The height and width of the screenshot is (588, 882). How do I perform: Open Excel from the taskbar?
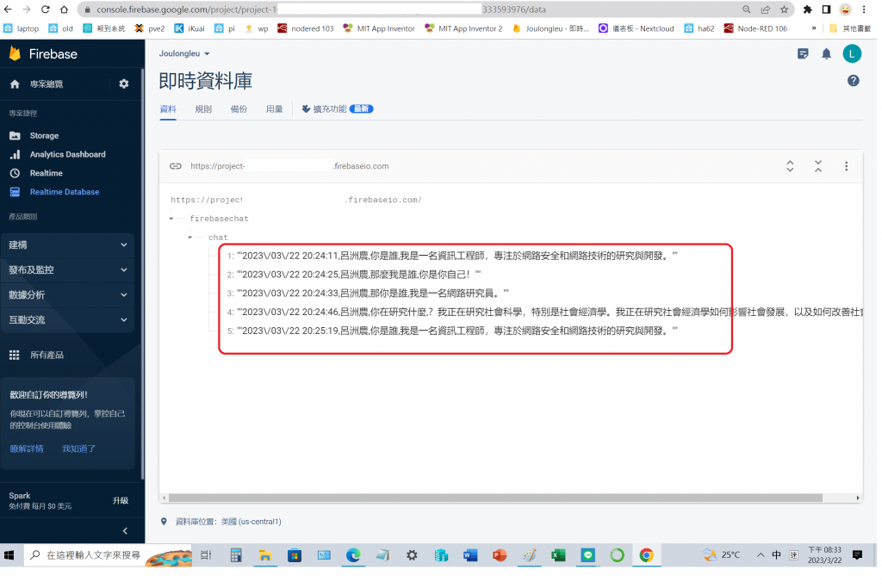[558, 555]
